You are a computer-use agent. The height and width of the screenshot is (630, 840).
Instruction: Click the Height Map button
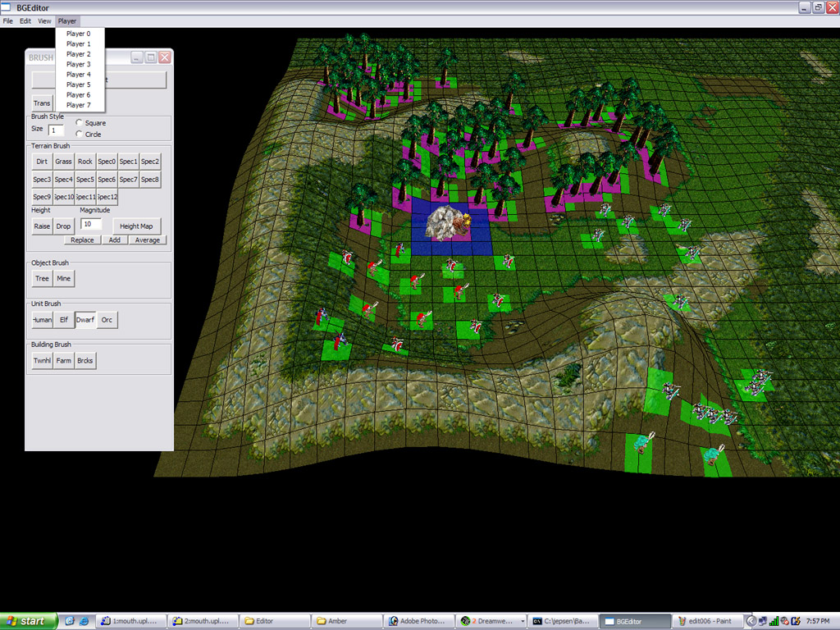[x=136, y=226]
